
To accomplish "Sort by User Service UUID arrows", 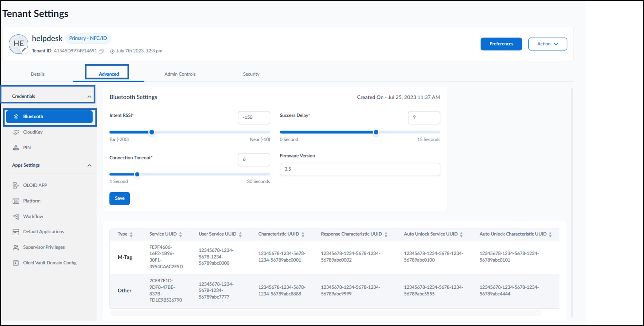I will pyautogui.click(x=240, y=235).
